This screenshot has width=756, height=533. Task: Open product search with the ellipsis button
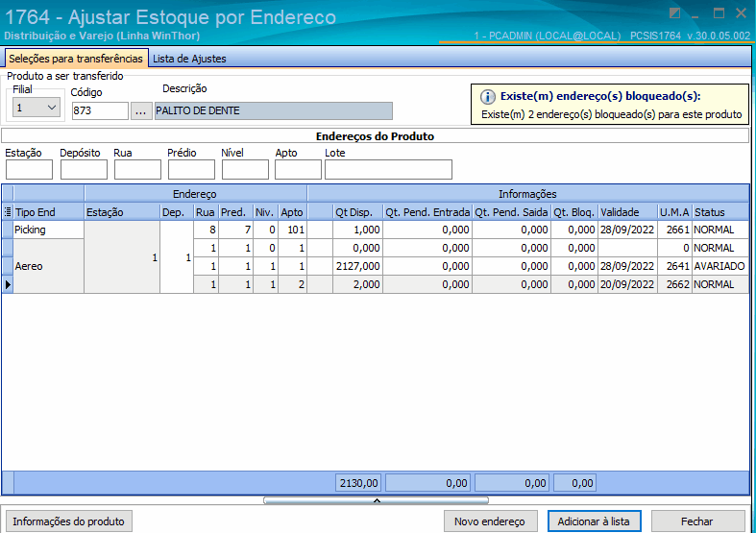tap(141, 110)
